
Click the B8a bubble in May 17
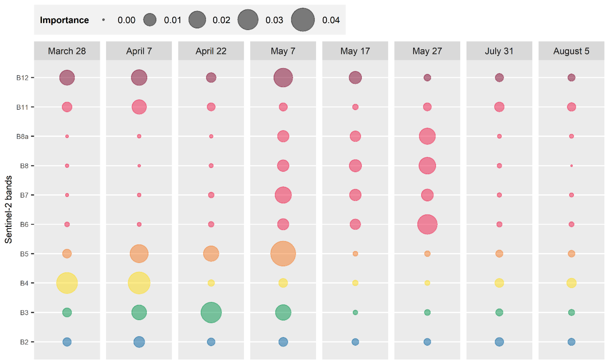click(355, 136)
